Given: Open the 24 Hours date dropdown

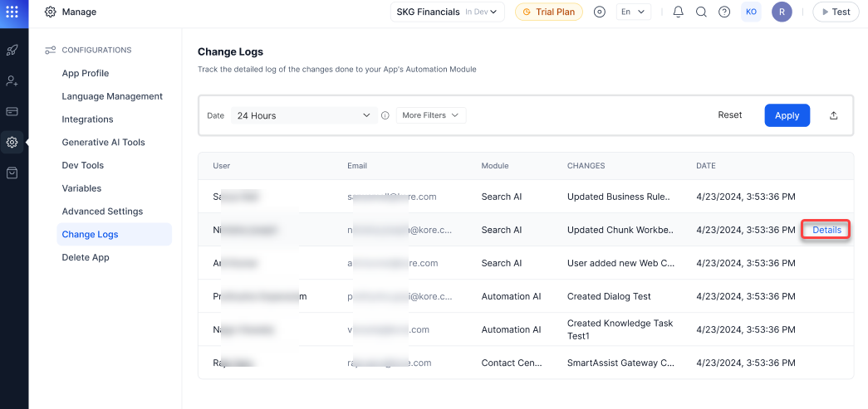Looking at the screenshot, I should click(303, 115).
